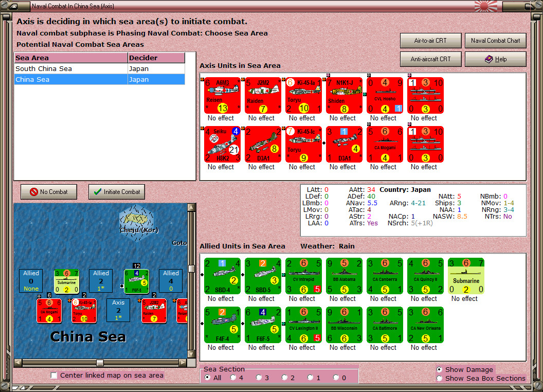The width and height of the screenshot is (543, 392).
Task: Select the CV Intrepid carrier counter
Action: [x=304, y=276]
